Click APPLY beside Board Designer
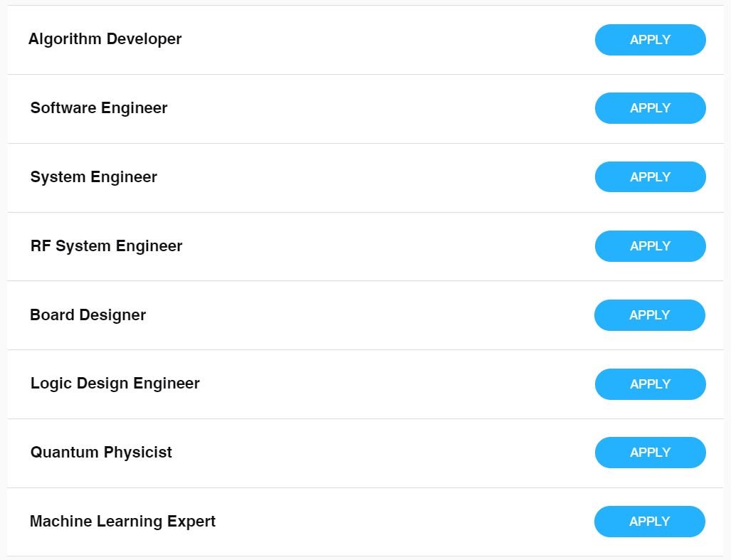Viewport: 731px width, 560px height. coord(649,315)
